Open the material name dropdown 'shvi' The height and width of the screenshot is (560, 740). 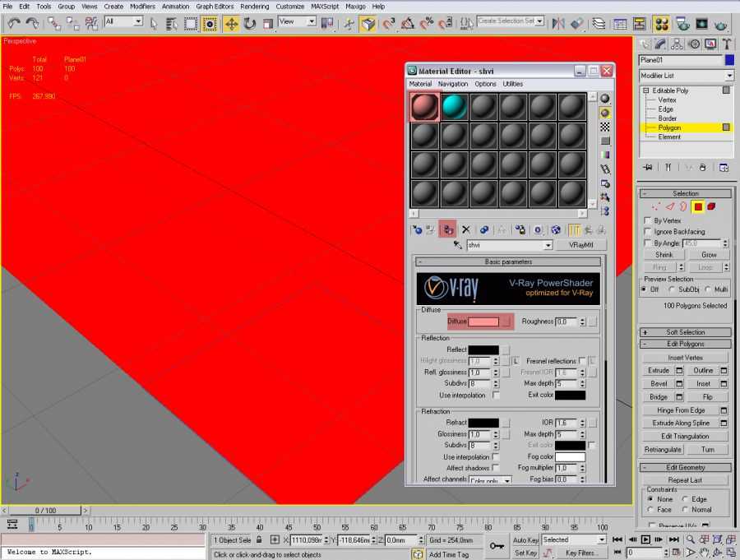point(548,245)
